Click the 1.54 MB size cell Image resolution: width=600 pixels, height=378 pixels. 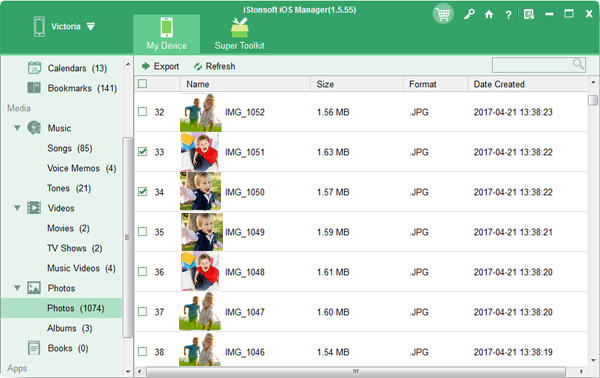click(x=333, y=352)
